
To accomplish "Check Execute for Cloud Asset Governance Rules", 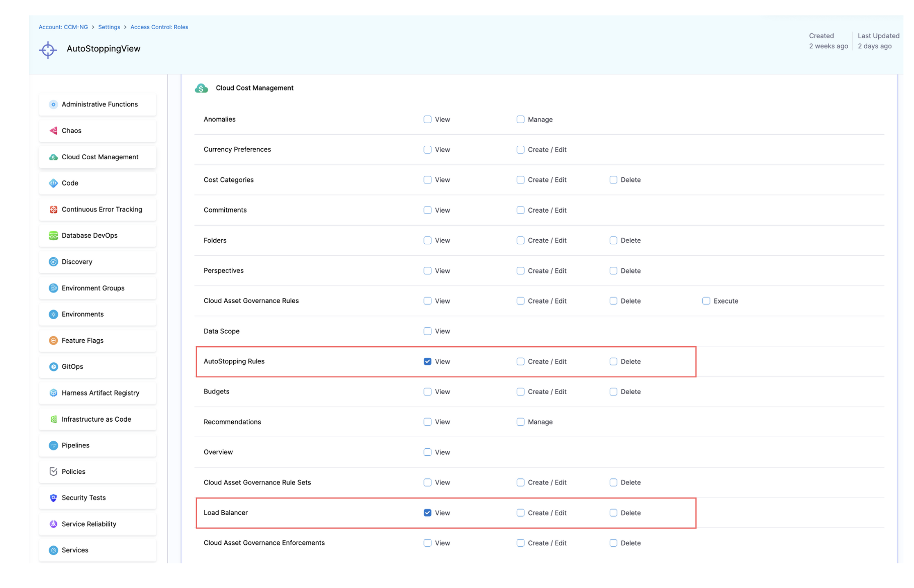I will [706, 301].
